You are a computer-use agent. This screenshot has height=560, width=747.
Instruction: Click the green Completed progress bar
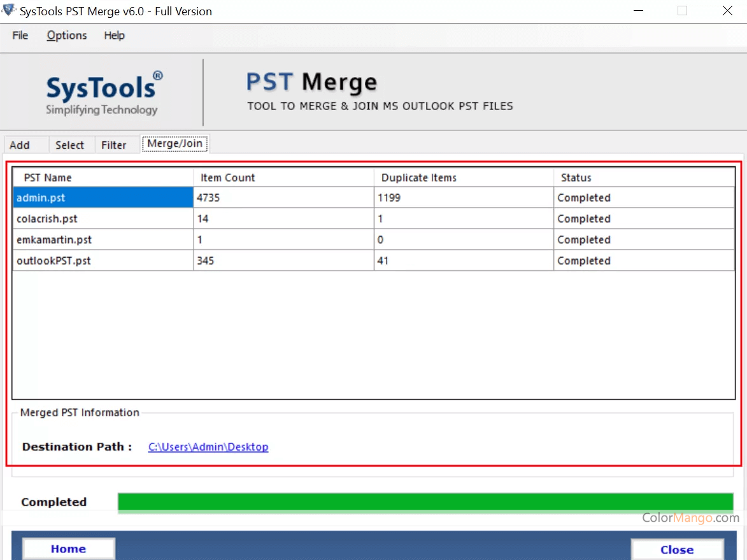coord(427,502)
